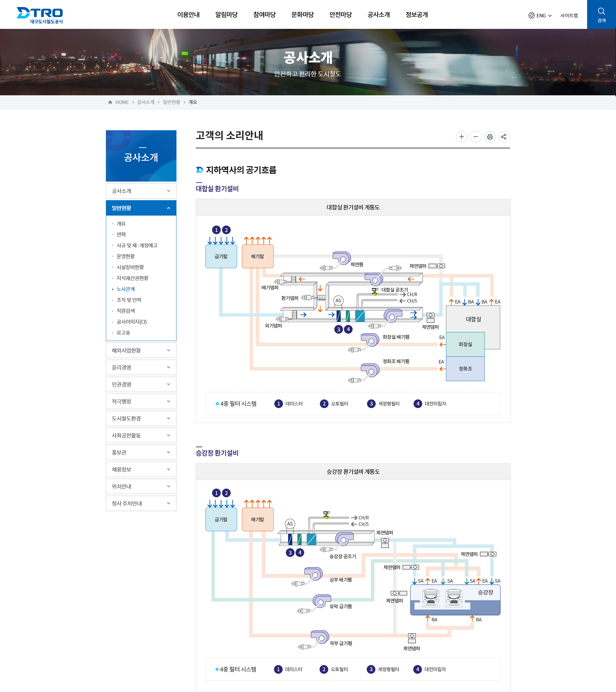616x692 pixels.
Task: Select 노사관계 in the sidebar
Action: [x=126, y=289]
